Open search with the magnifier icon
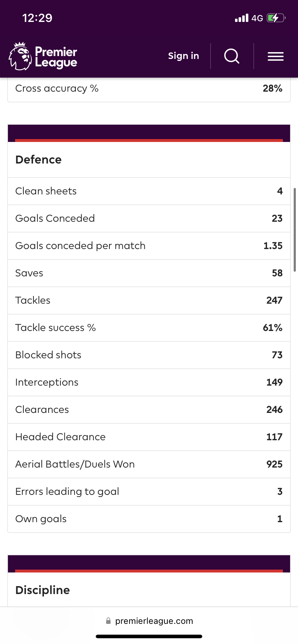Viewport: 298px width, 644px height. (232, 56)
